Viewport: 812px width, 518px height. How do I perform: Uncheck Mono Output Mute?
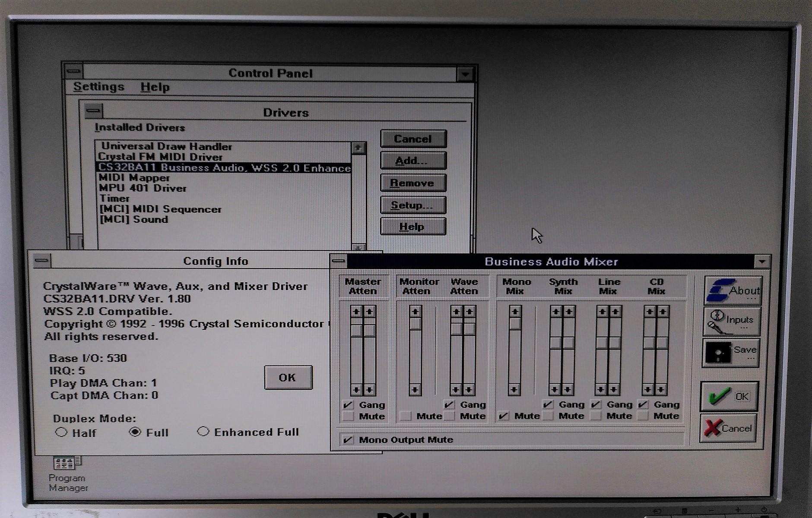[x=348, y=439]
